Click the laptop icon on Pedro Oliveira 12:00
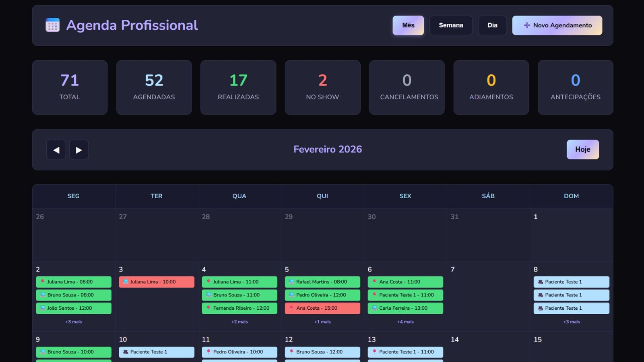644x362 pixels. tap(292, 295)
